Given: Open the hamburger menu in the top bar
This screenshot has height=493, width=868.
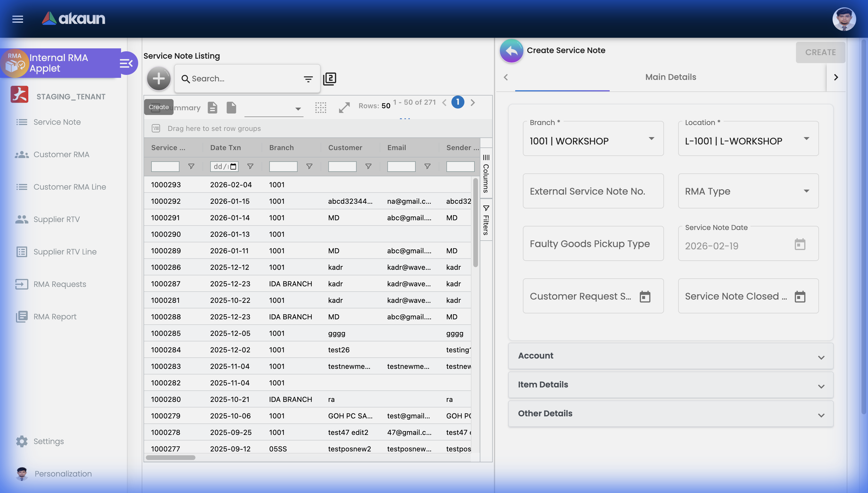Looking at the screenshot, I should pos(17,19).
